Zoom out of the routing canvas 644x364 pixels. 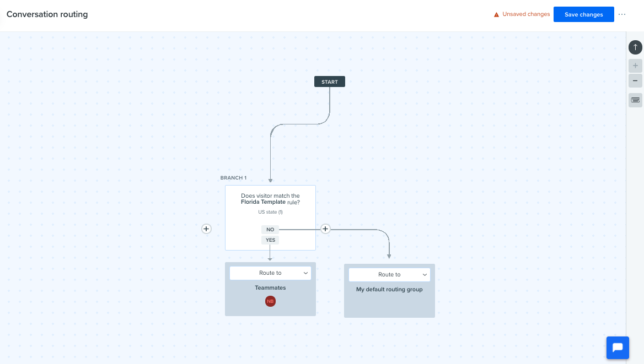(635, 81)
